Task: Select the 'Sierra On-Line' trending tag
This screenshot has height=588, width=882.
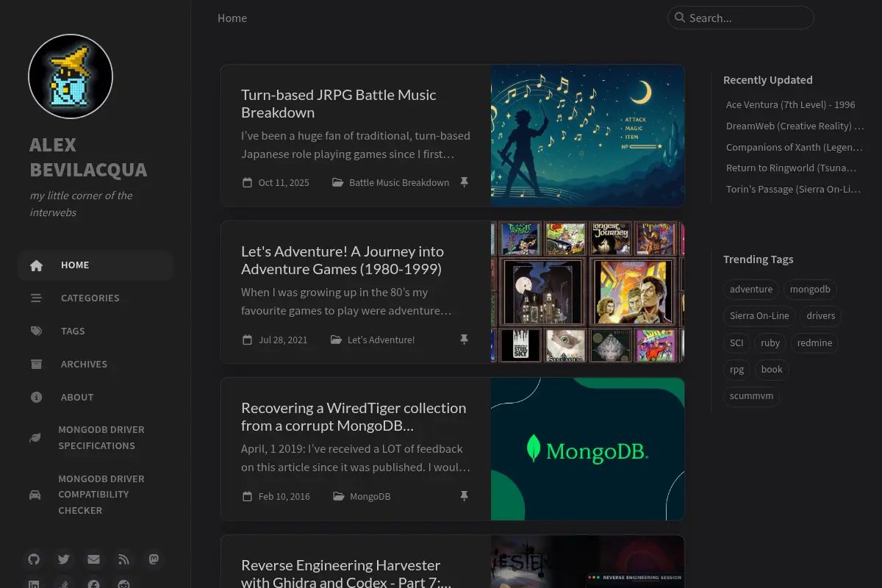Action: [759, 316]
